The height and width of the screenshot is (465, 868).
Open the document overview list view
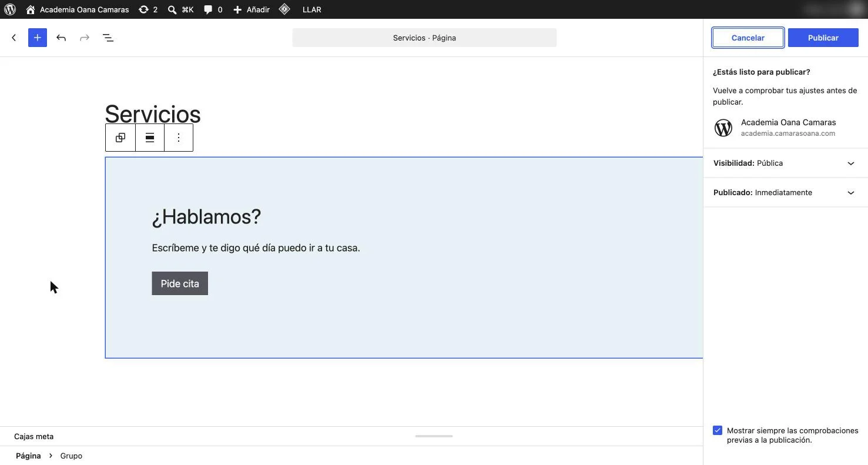pos(108,38)
